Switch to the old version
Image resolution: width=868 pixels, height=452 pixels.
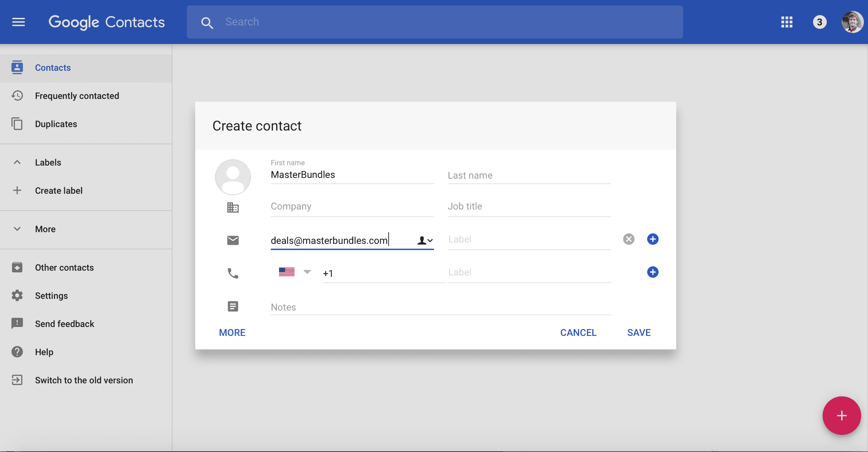coord(86,380)
